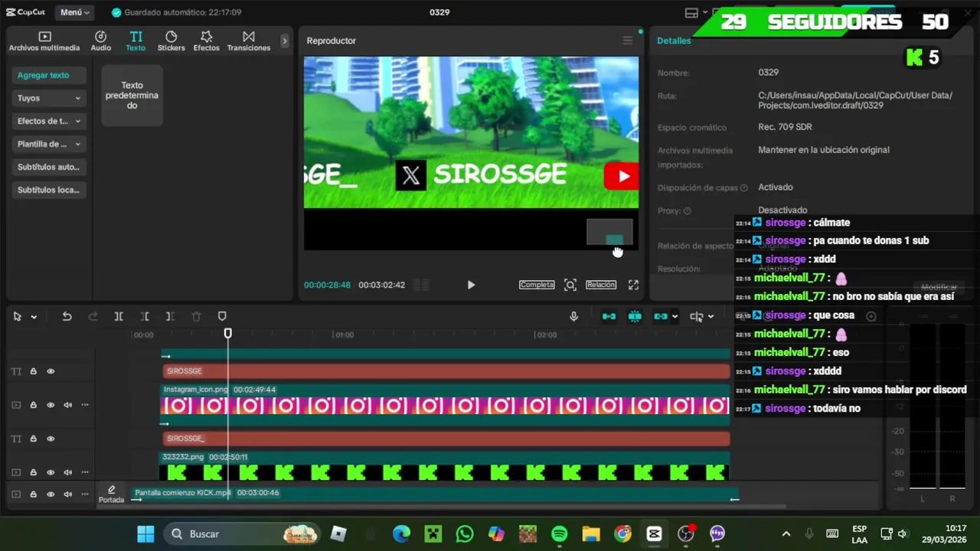Redo the last undone action
Screen dimensions: 980x551
(x=93, y=316)
